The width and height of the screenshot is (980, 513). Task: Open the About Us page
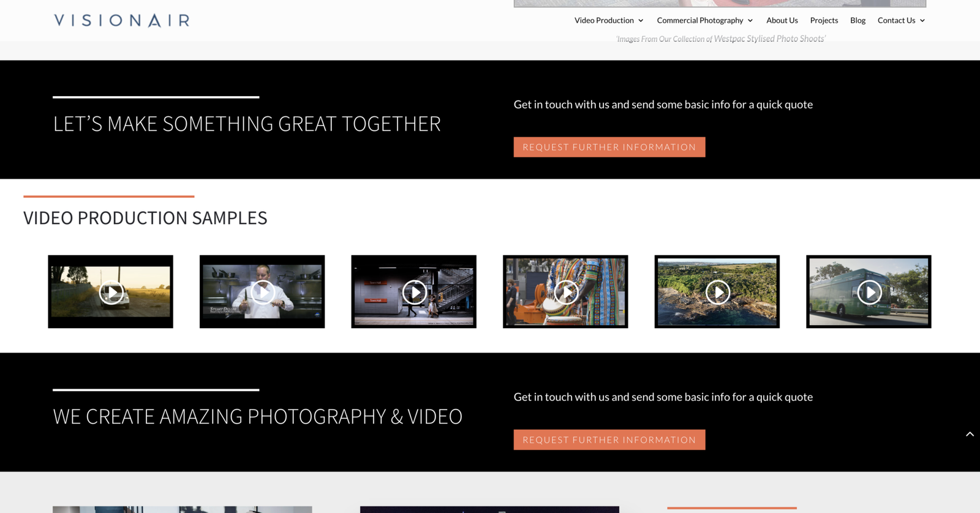tap(782, 20)
